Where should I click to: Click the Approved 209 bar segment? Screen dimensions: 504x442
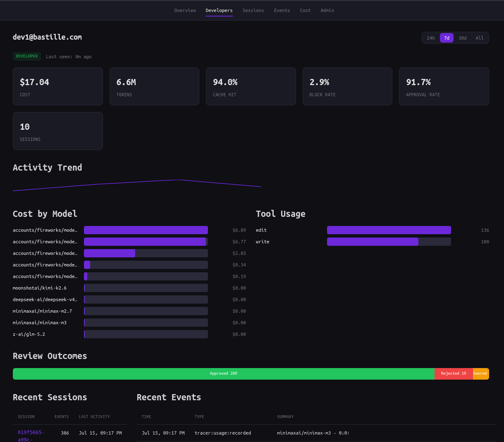point(224,374)
